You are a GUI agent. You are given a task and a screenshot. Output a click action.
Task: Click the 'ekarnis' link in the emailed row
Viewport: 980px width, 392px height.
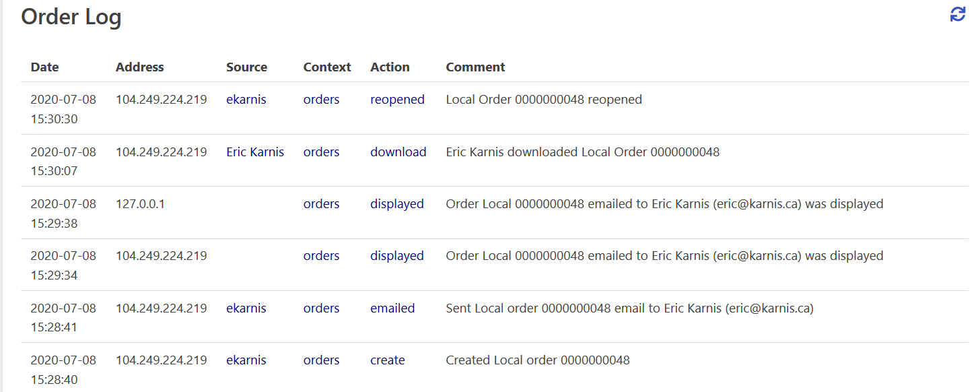(x=246, y=308)
